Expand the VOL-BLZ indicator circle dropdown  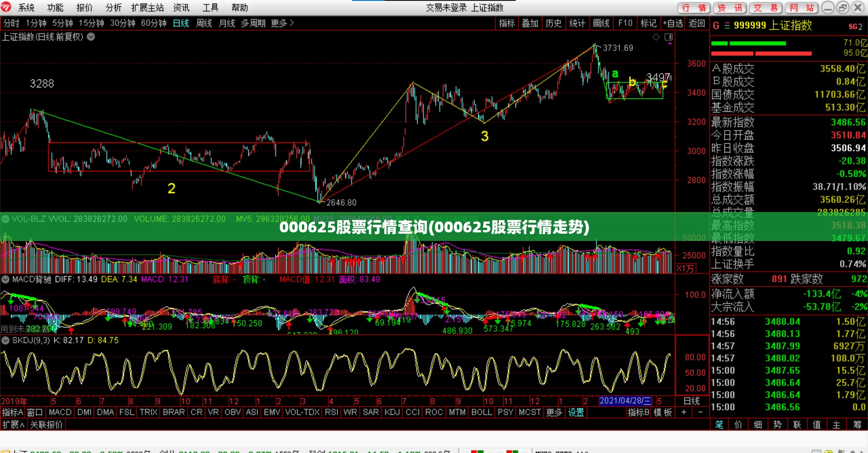(x=5, y=219)
